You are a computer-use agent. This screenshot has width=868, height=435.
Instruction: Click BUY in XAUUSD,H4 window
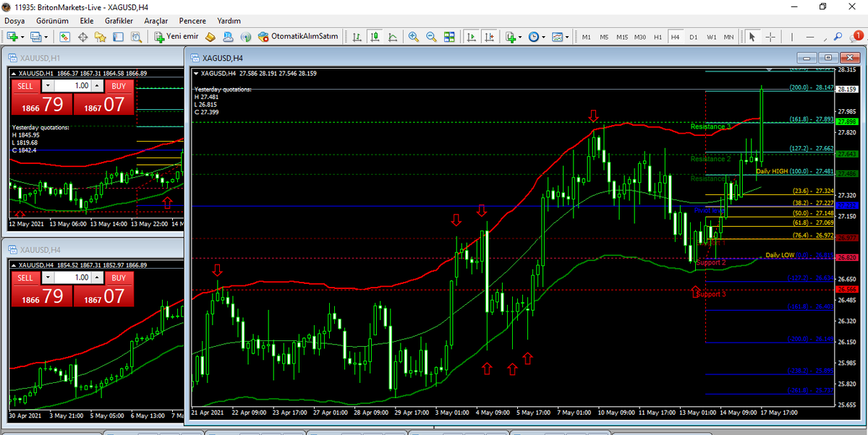click(119, 278)
